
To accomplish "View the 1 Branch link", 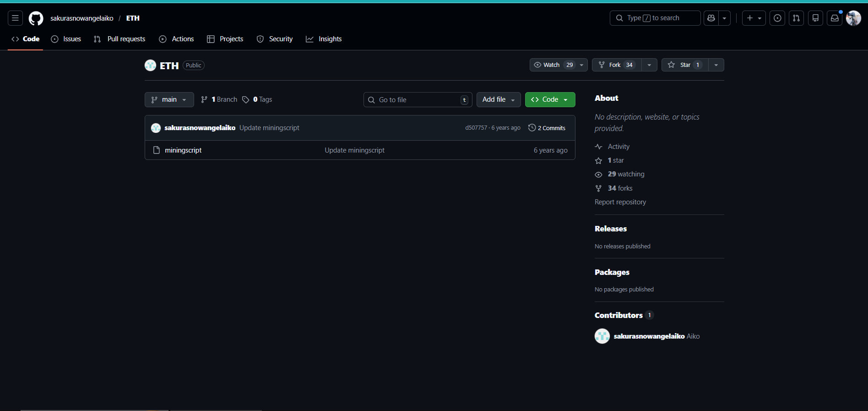I will [219, 100].
